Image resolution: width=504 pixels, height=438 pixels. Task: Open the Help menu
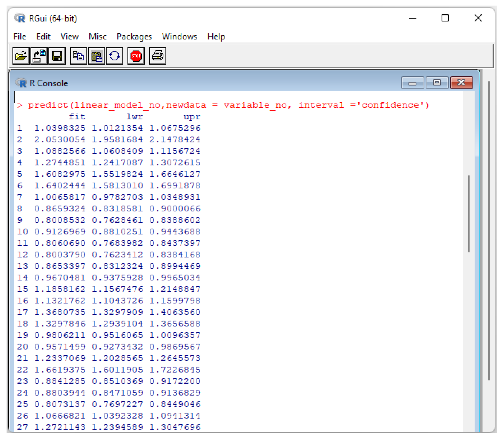pos(216,36)
